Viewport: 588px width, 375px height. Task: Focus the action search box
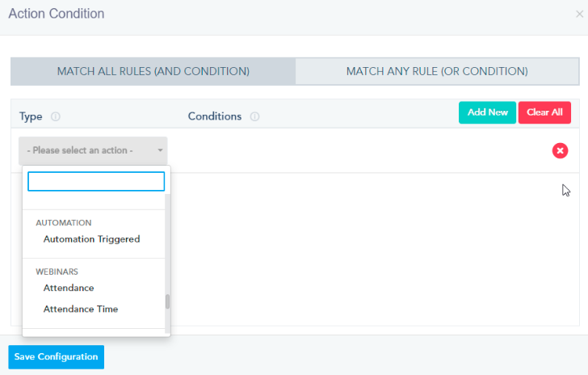tap(95, 181)
